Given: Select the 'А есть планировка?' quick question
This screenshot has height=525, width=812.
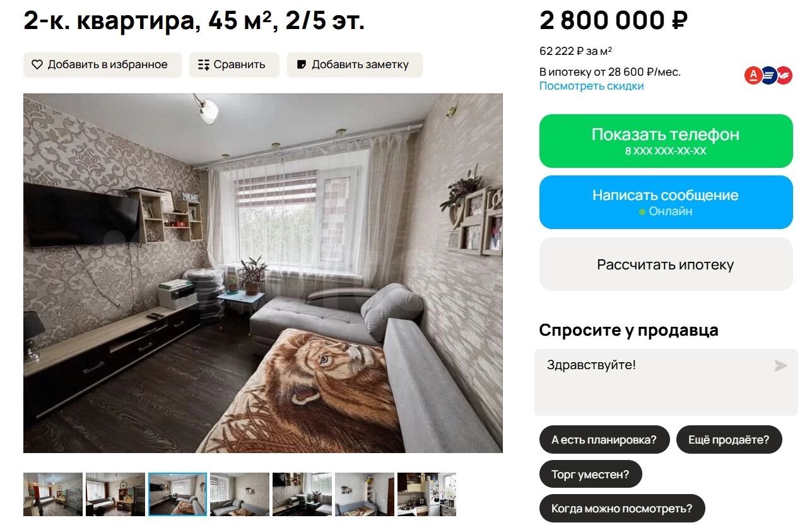Looking at the screenshot, I should 604,440.
